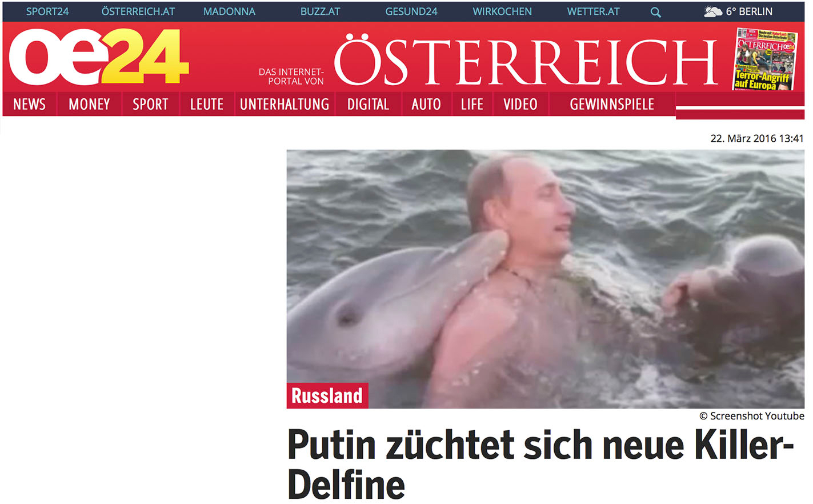Open the UNTERHALTUNG section
813x504 pixels.
point(285,104)
